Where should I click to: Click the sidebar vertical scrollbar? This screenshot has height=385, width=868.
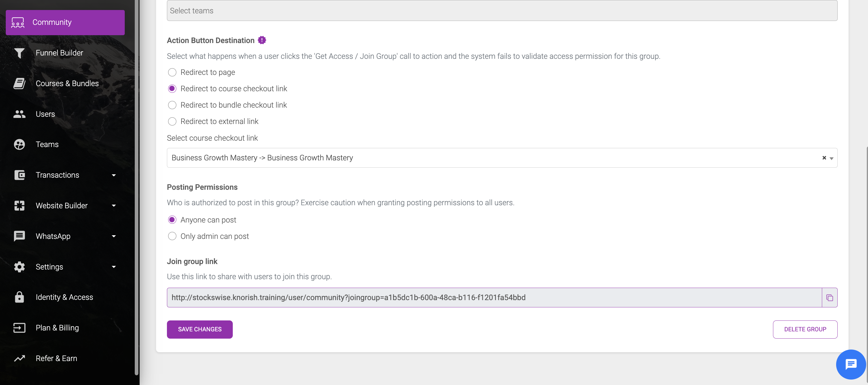pyautogui.click(x=136, y=187)
